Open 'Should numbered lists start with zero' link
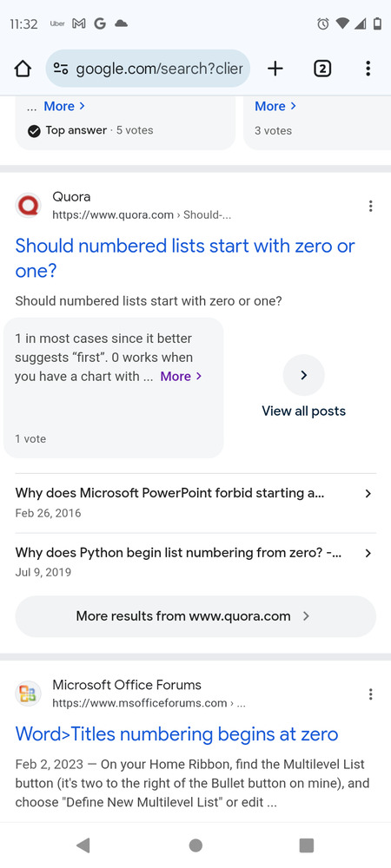Screen dimensions: 391x868 coord(185,259)
